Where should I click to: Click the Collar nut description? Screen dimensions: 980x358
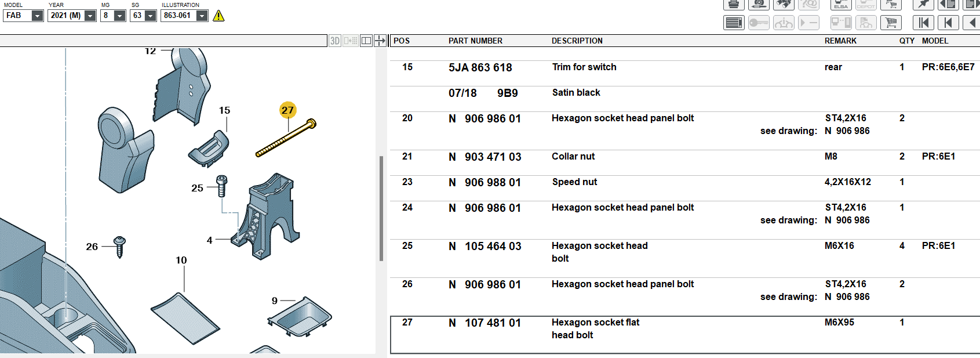coord(573,157)
